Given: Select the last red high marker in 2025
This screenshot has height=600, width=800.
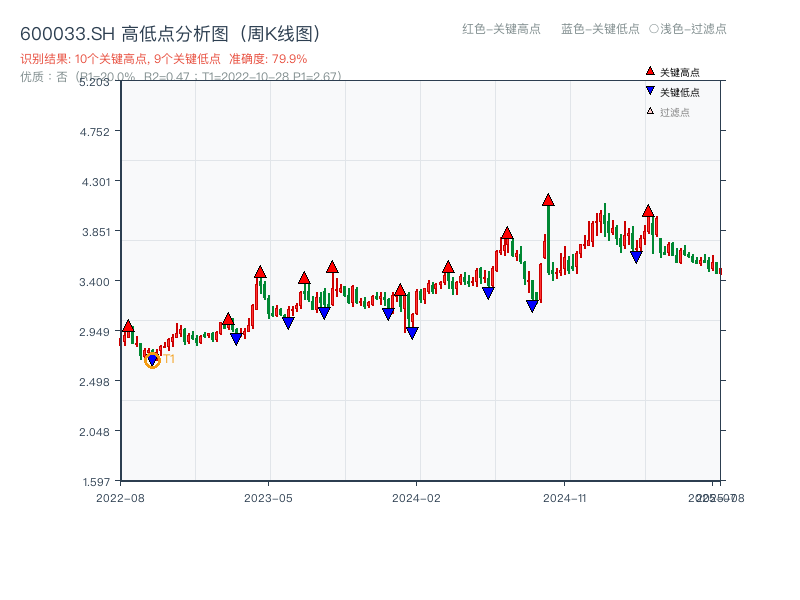Looking at the screenshot, I should click(x=648, y=211).
